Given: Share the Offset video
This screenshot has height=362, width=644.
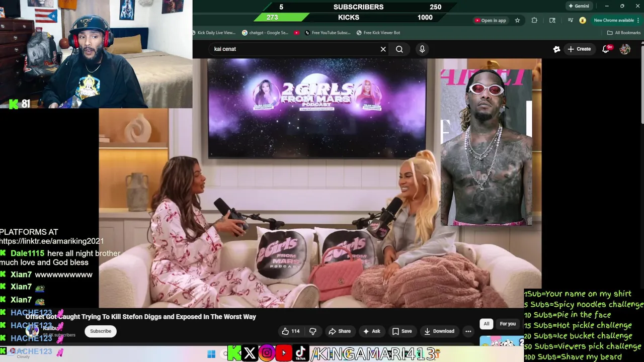Looking at the screenshot, I should click(x=339, y=331).
